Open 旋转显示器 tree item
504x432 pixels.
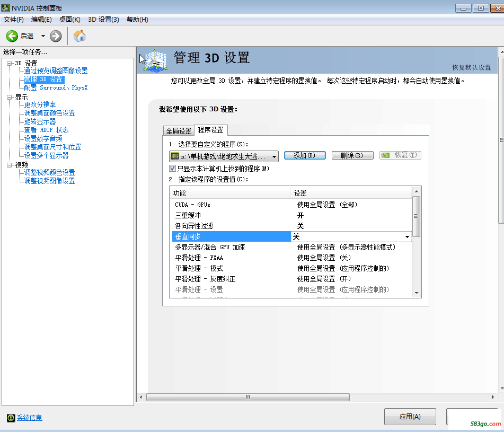point(40,121)
